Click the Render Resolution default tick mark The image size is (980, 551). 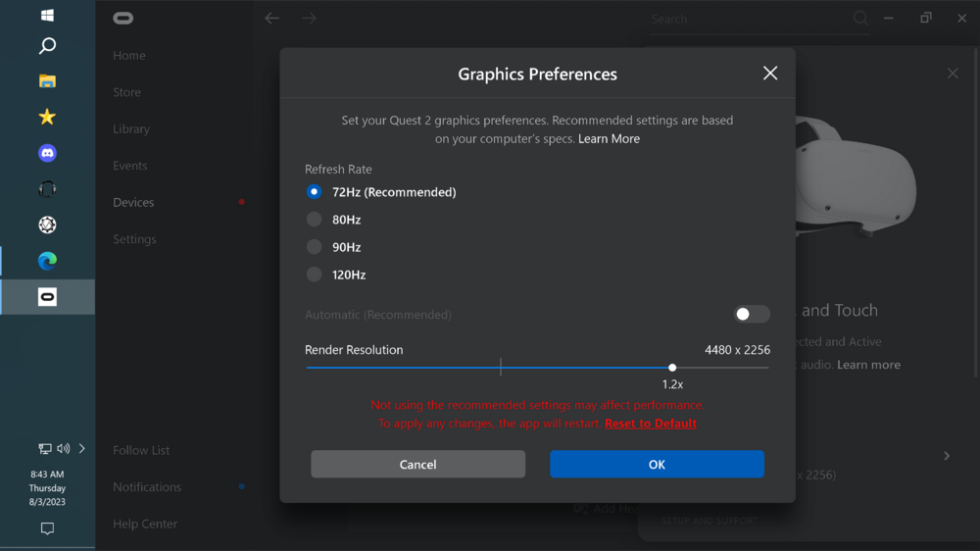click(501, 367)
